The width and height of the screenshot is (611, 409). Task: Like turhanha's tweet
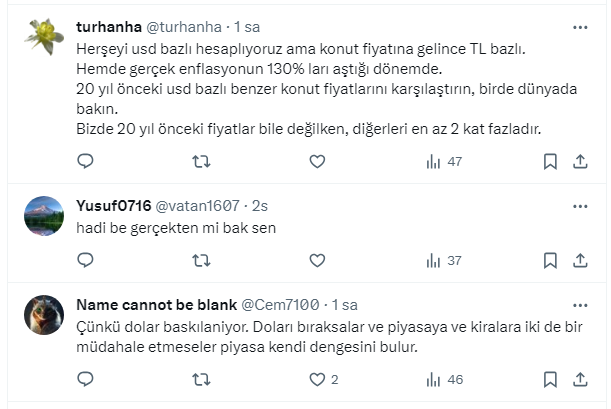point(317,161)
